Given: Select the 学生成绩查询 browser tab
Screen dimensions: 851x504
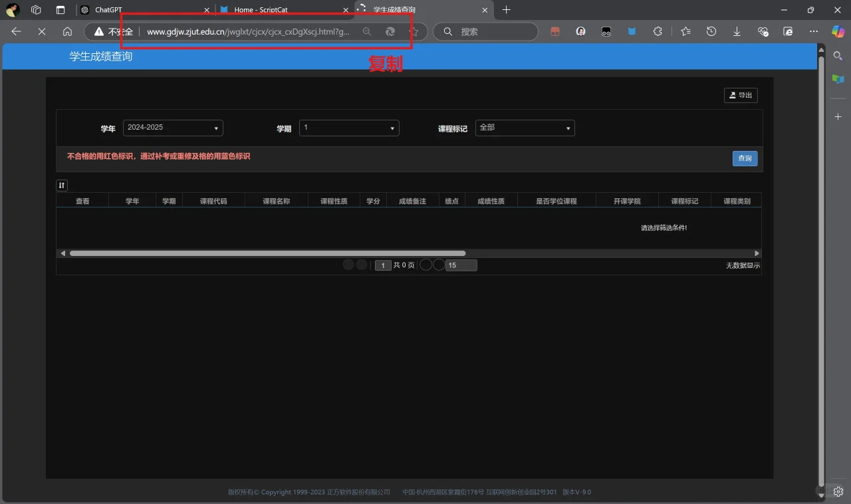Looking at the screenshot, I should pyautogui.click(x=423, y=10).
